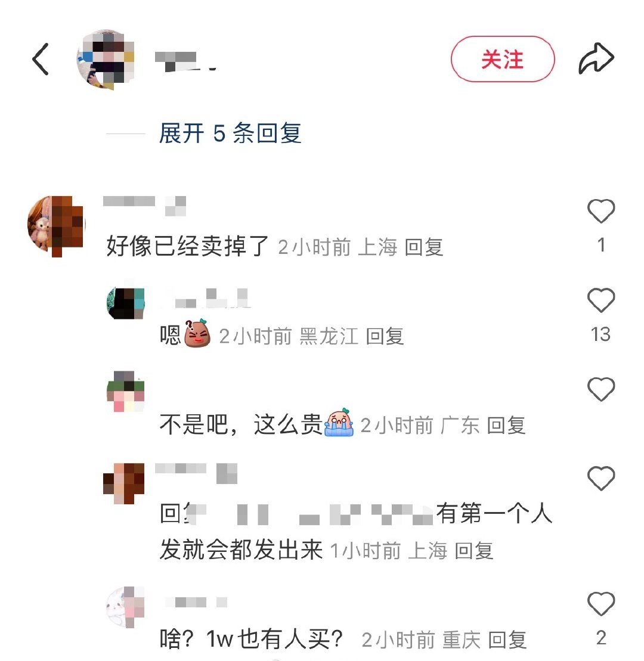Screen dimensions: 644x661
Task: Like the comment 不是吧，这么贵
Action: [601, 389]
